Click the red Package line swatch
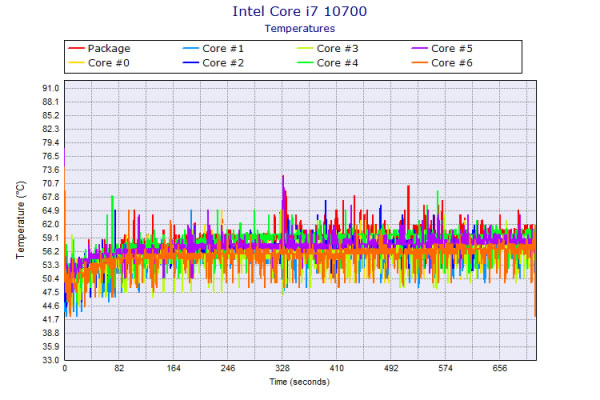This screenshot has width=600, height=400. (76, 48)
